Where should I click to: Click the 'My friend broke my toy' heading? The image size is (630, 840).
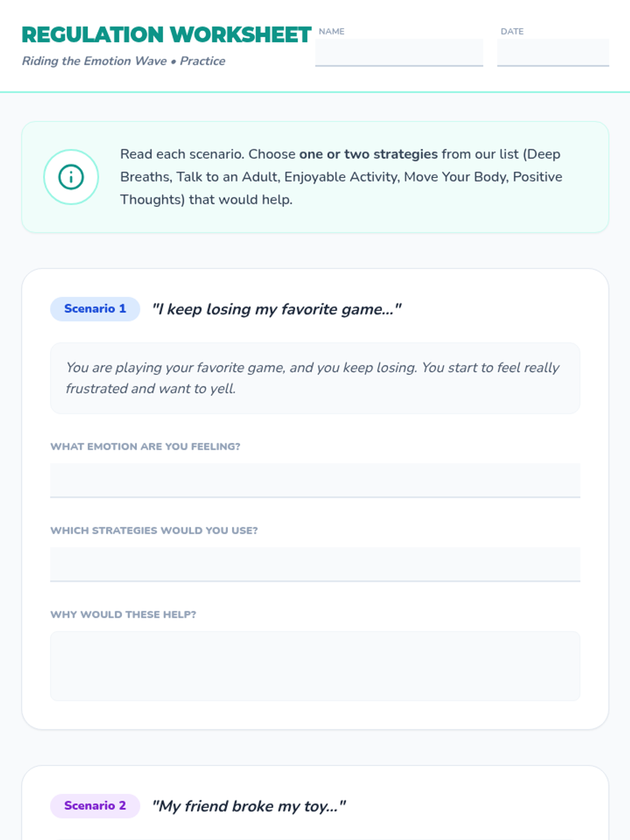[248, 806]
